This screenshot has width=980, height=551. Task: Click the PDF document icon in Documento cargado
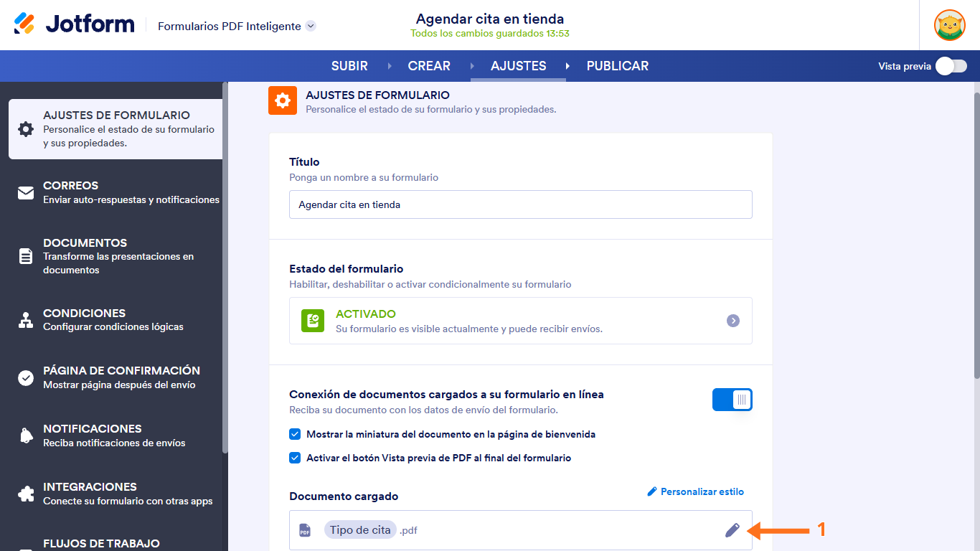[305, 529]
